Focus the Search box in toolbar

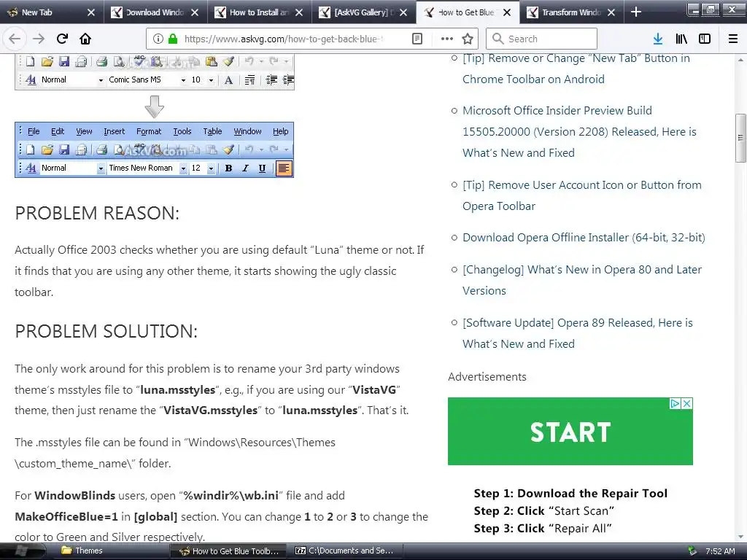tap(542, 39)
